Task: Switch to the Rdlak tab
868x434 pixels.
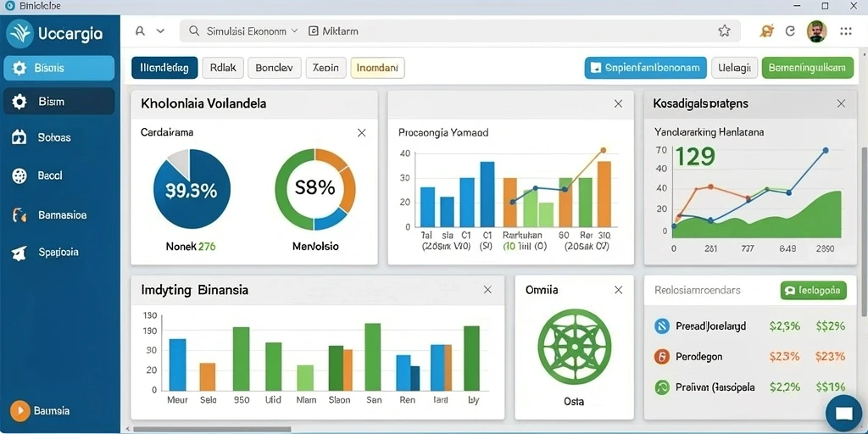Action: (x=223, y=68)
